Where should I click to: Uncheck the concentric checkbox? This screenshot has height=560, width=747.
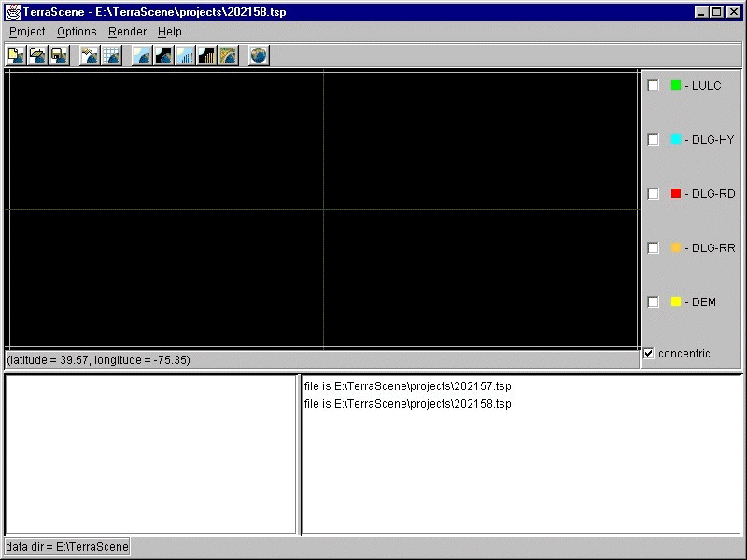click(x=649, y=354)
